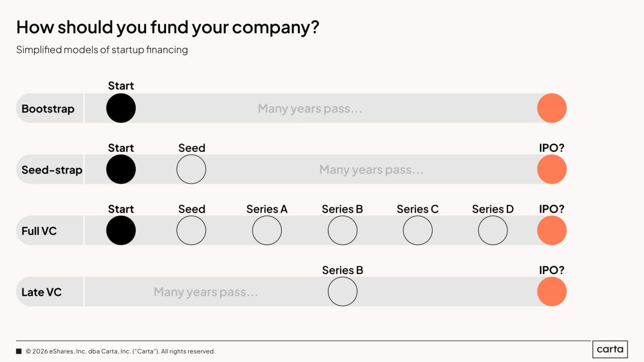Click the orange IPO circle in Late VC row

(x=551, y=292)
